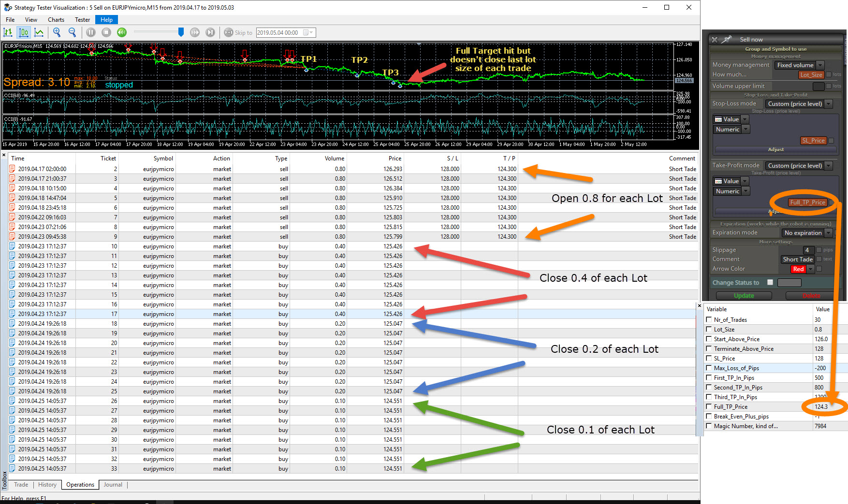
Task: Click the row icon for ticket 26
Action: [13, 401]
